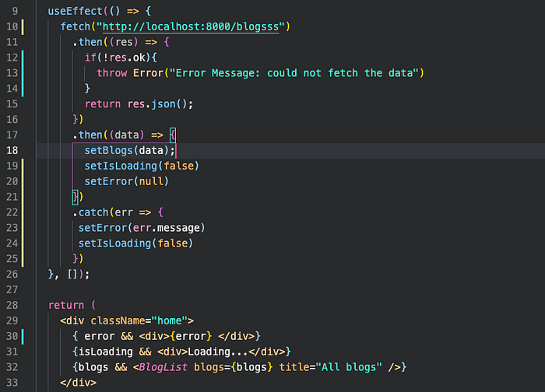This screenshot has height=392, width=545.
Task: Place cursor in 'Error Message: could not fetch the data' string
Action: (x=294, y=73)
